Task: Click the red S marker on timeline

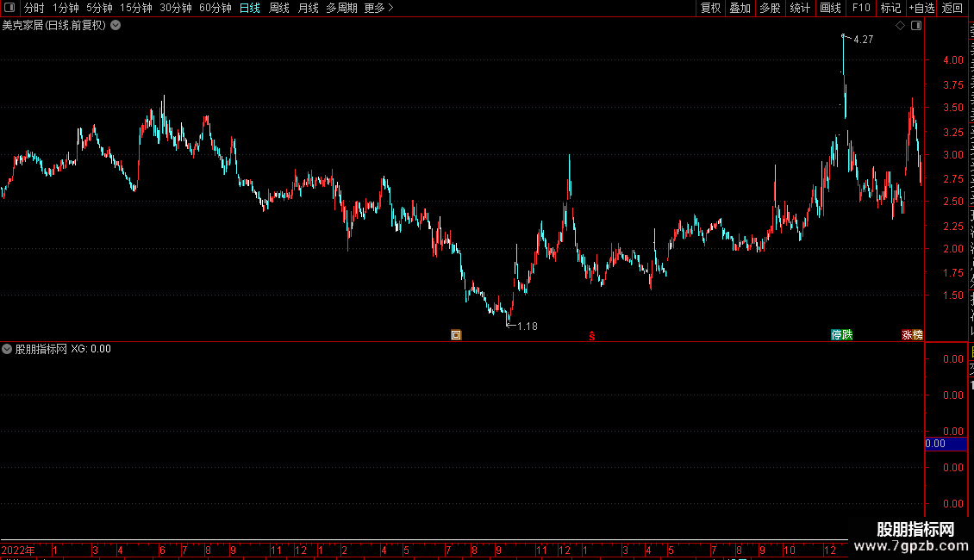Action: point(592,336)
